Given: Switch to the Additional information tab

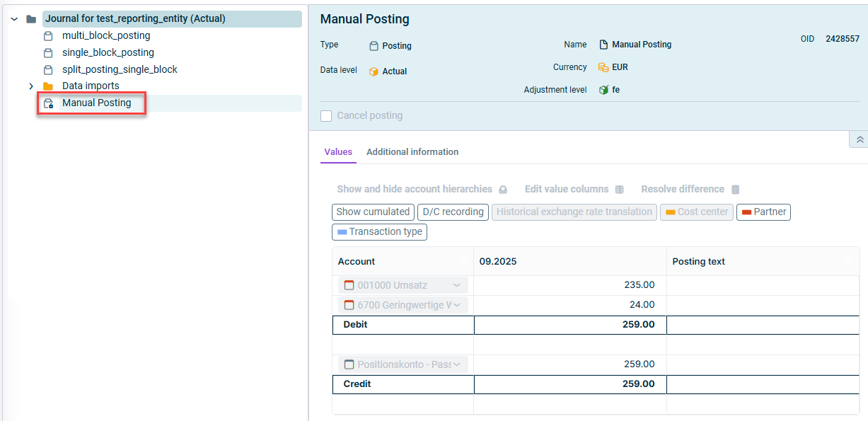Looking at the screenshot, I should [412, 152].
